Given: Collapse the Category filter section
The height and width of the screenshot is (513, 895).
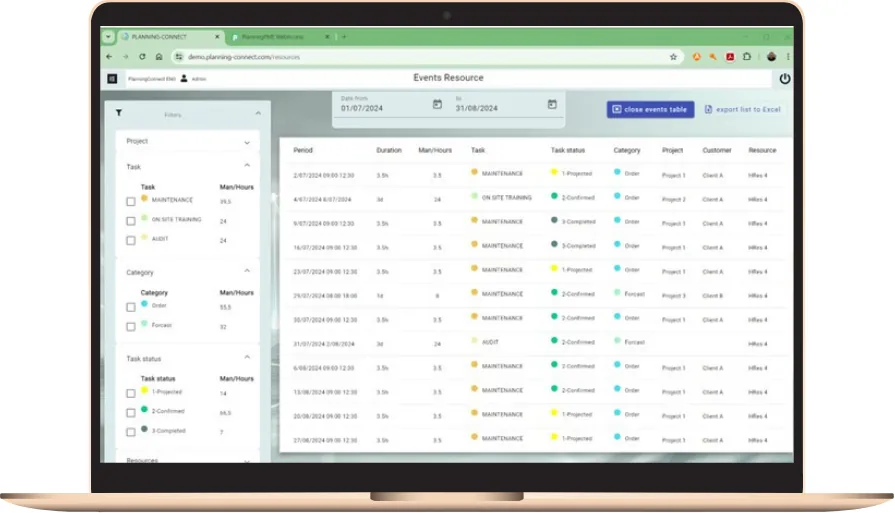Looking at the screenshot, I should (247, 271).
